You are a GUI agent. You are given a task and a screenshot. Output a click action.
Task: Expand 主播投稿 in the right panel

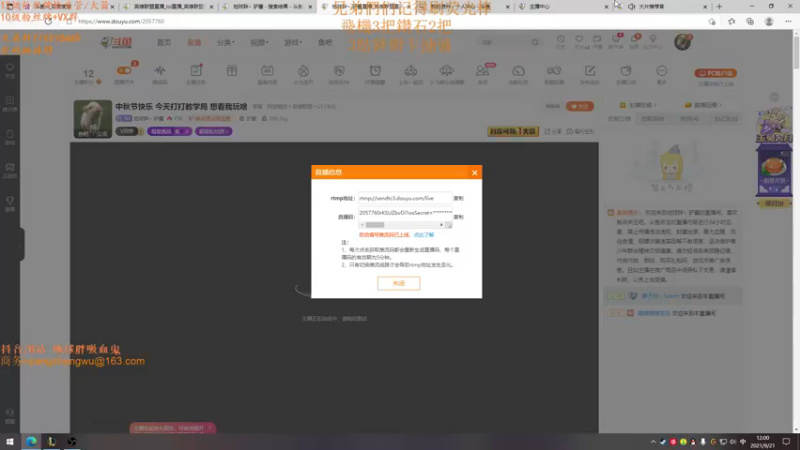[638, 105]
